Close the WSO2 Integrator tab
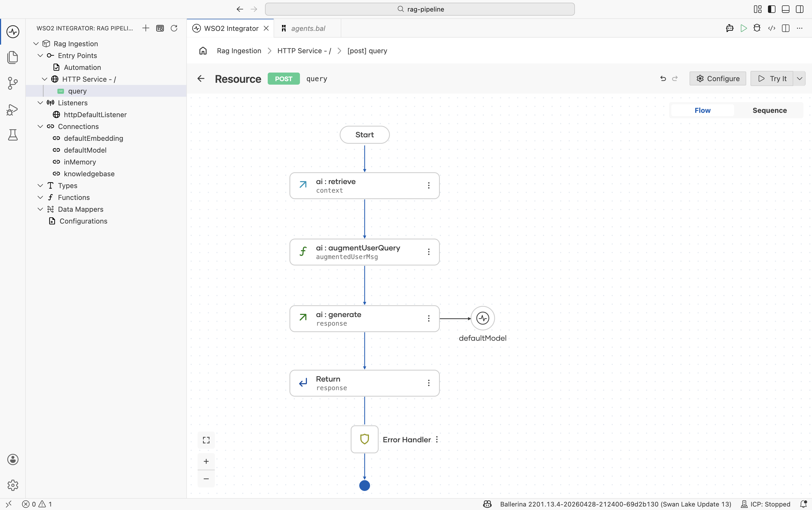812x510 pixels. 266,28
